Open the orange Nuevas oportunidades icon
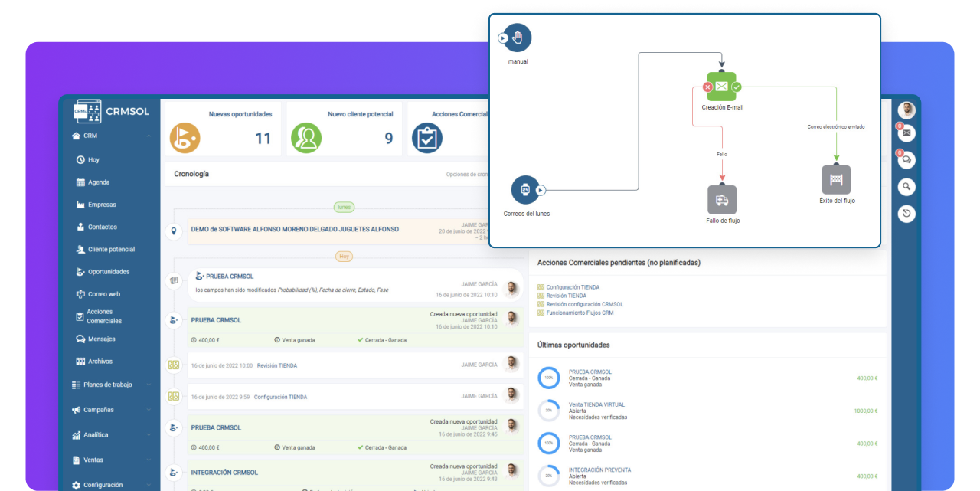Viewport: 980px width, 491px height. 185,138
